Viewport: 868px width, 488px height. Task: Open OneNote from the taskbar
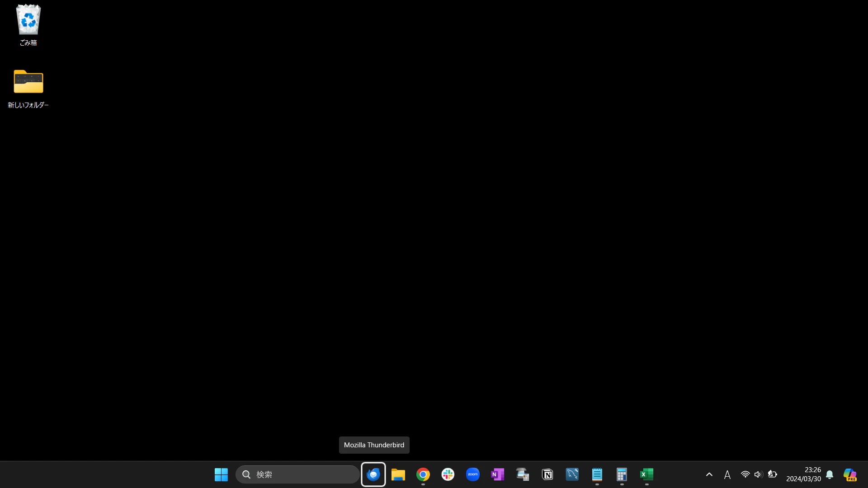[x=498, y=474]
